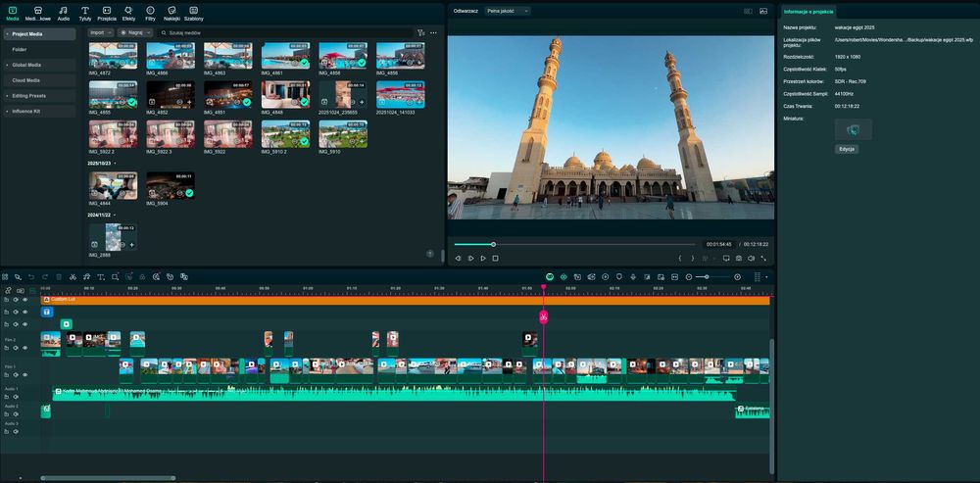The width and height of the screenshot is (980, 483).
Task: Adjust the timeline zoom slider
Action: point(712,277)
